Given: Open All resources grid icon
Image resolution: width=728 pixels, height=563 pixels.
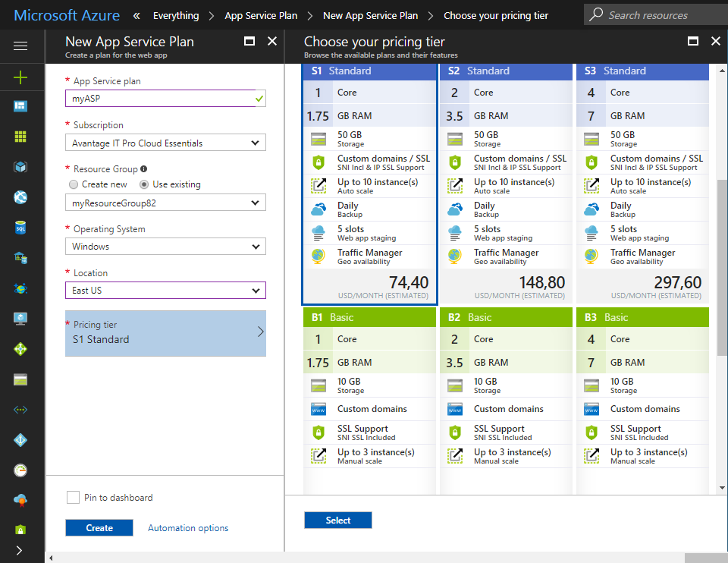Looking at the screenshot, I should click(x=20, y=137).
